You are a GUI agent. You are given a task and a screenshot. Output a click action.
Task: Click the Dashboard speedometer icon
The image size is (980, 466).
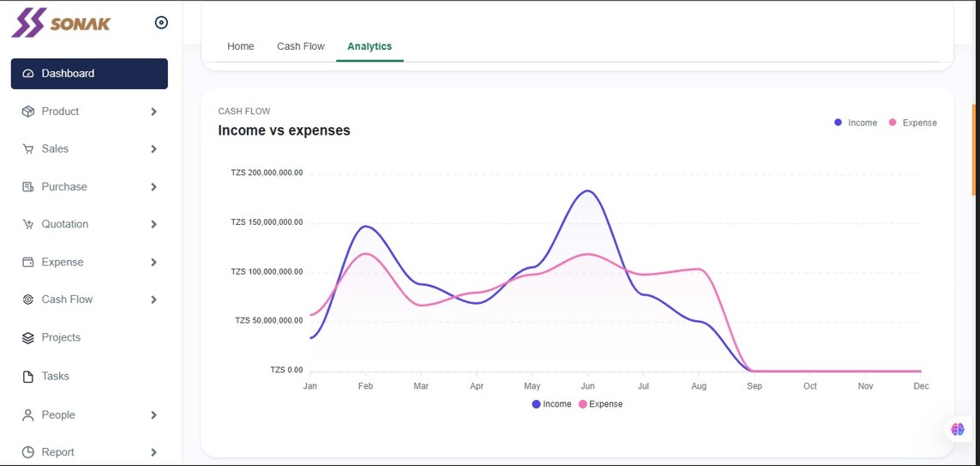(27, 74)
